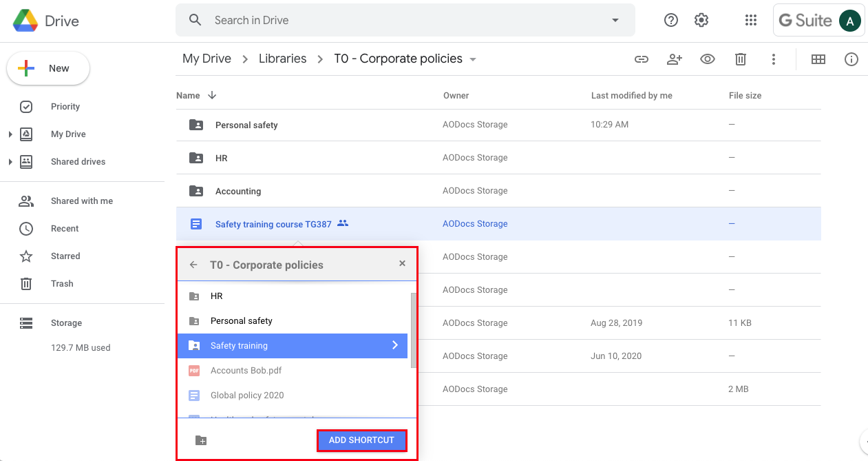Click the 11 KB file size cell

(x=740, y=323)
